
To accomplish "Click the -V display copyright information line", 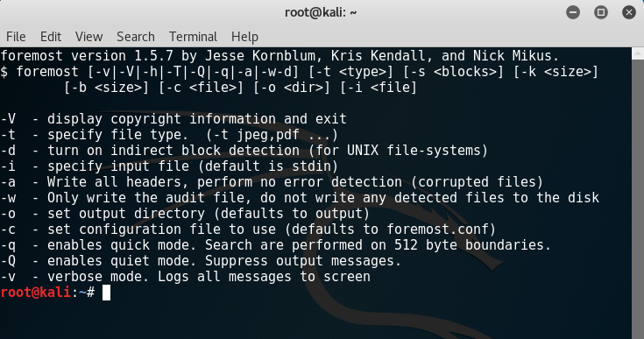I will [x=173, y=119].
